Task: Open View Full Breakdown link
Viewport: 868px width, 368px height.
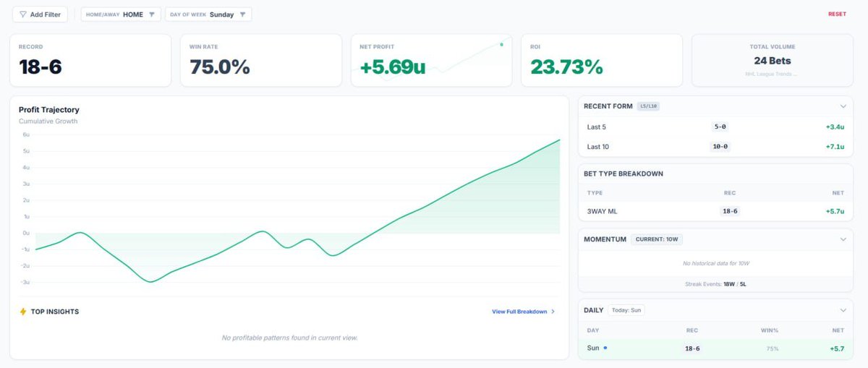Action: (519, 312)
